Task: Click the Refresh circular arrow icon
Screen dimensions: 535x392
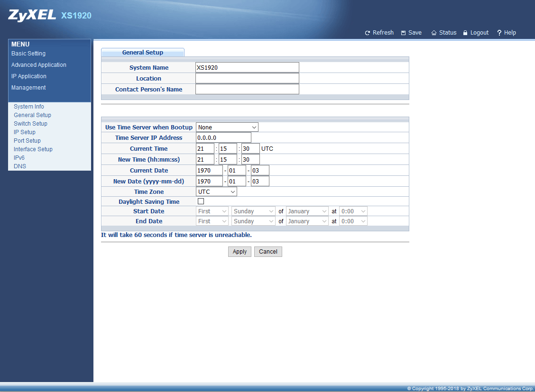Action: pos(367,33)
